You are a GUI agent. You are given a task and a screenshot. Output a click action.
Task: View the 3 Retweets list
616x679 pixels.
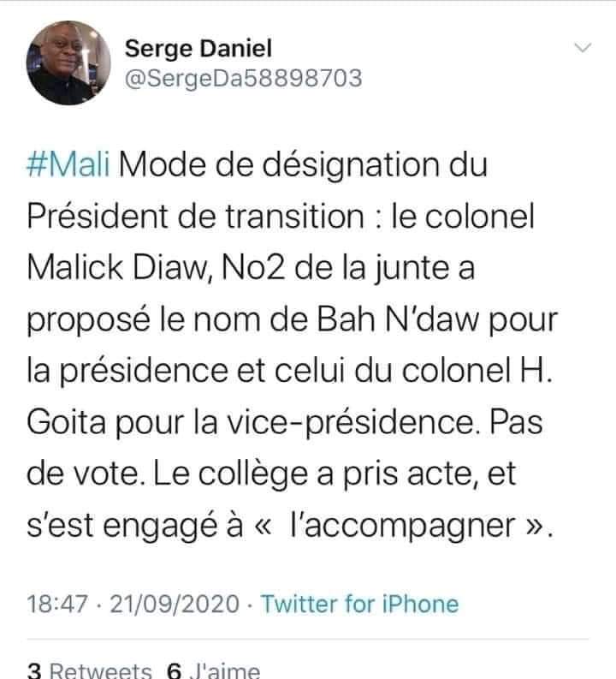tap(90, 670)
